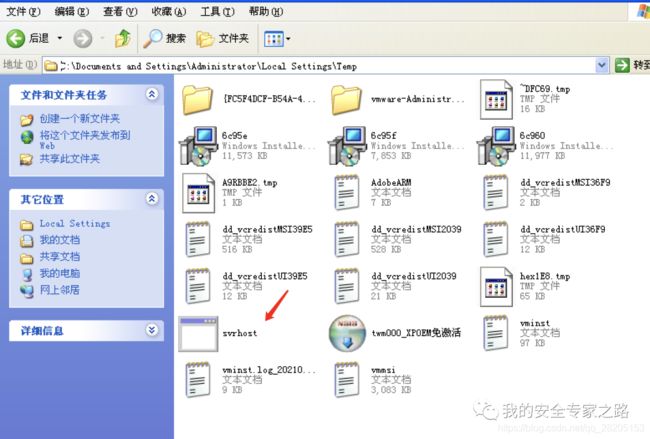Click the vmmsi file name label

[x=383, y=370]
